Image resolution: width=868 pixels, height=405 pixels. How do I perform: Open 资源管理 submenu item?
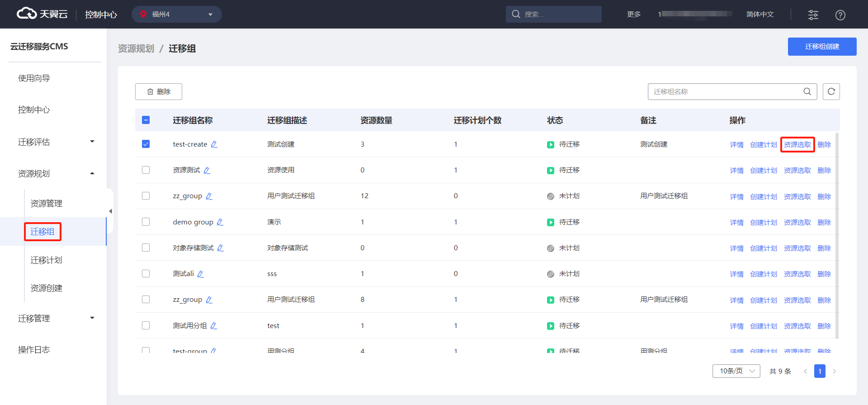coord(46,203)
